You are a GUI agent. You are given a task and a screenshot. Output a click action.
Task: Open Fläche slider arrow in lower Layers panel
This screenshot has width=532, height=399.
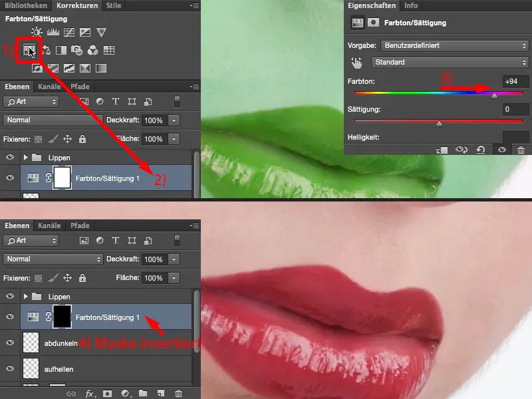[174, 278]
